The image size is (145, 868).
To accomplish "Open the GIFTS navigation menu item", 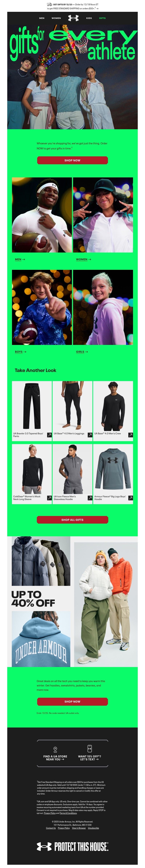I will click(102, 18).
